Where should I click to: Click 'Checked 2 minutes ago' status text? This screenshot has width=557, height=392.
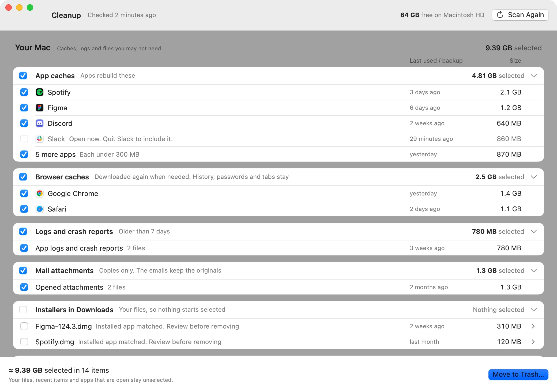122,15
